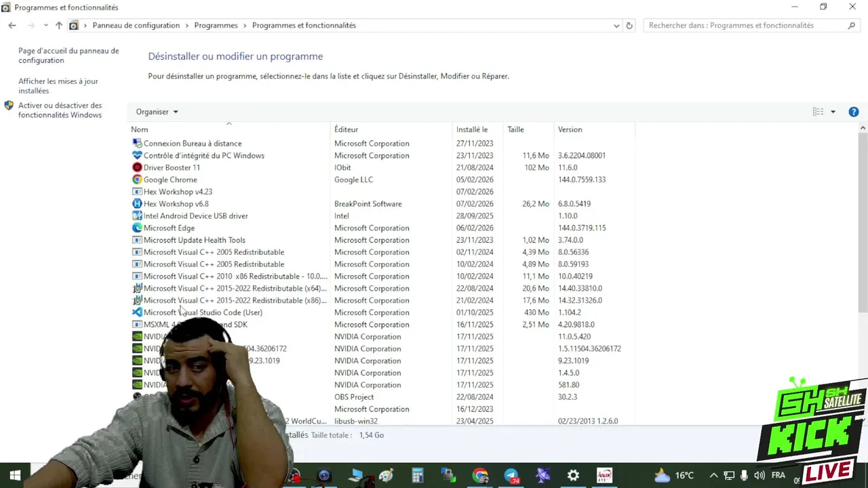Screen dimensions: 868x488
Task: Click the search magnifier icon
Action: 852,26
